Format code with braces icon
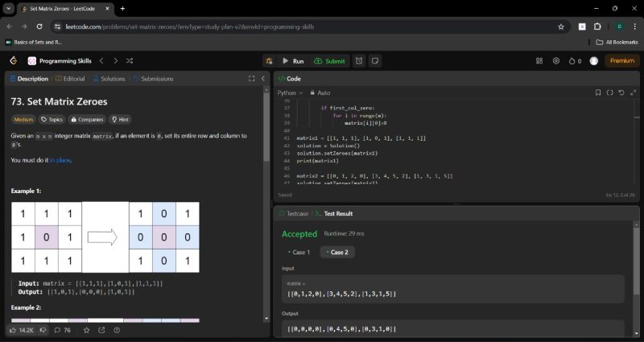644x342 pixels. point(609,93)
